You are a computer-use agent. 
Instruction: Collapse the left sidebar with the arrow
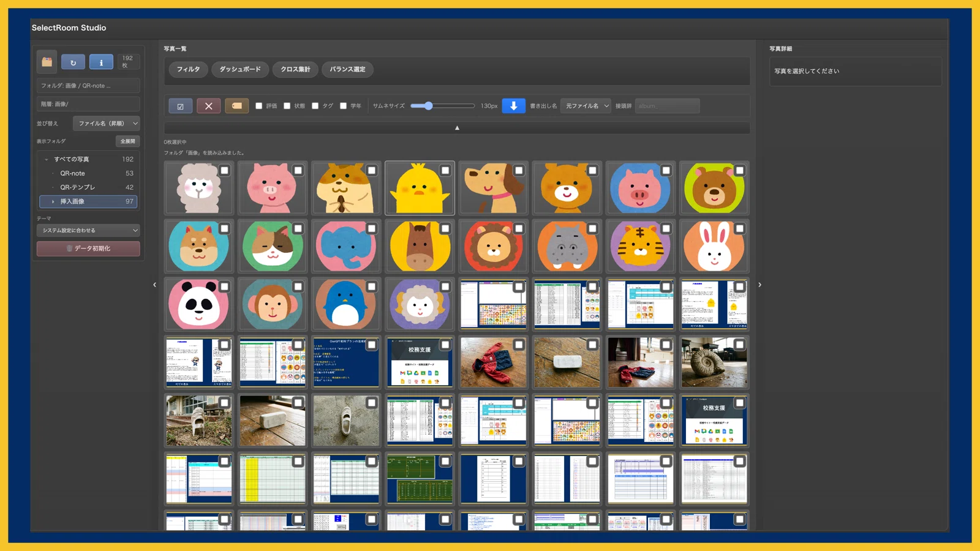(x=154, y=285)
